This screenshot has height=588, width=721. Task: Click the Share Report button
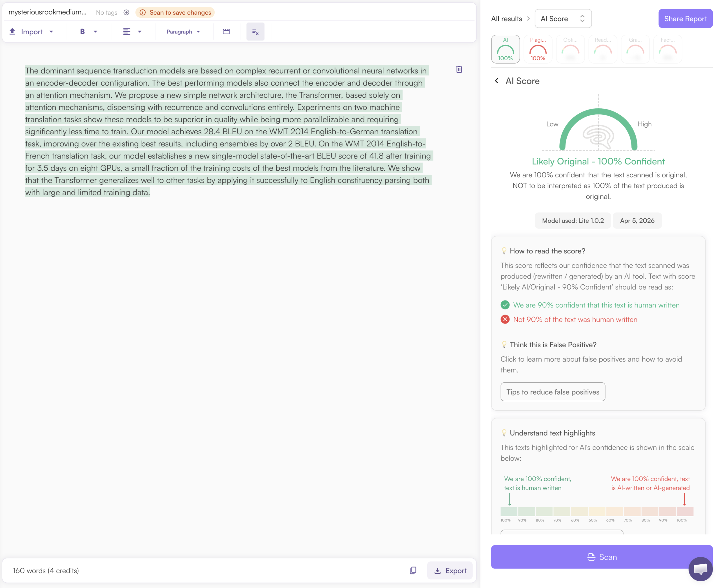click(x=685, y=19)
